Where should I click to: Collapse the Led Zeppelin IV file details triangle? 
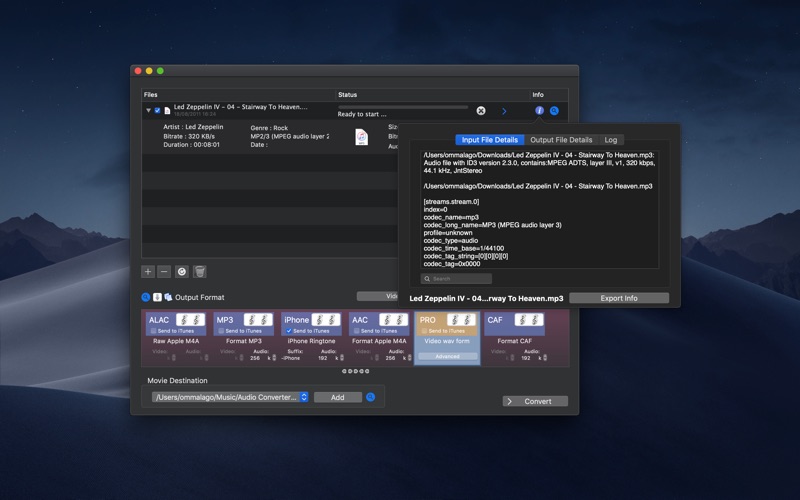pos(148,110)
